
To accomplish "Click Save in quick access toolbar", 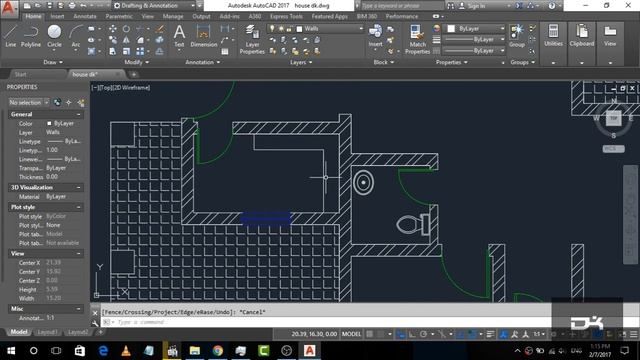I will coord(49,6).
